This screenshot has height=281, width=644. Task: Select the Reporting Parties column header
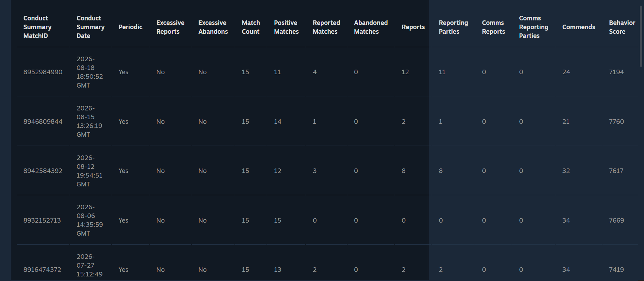[x=453, y=27]
